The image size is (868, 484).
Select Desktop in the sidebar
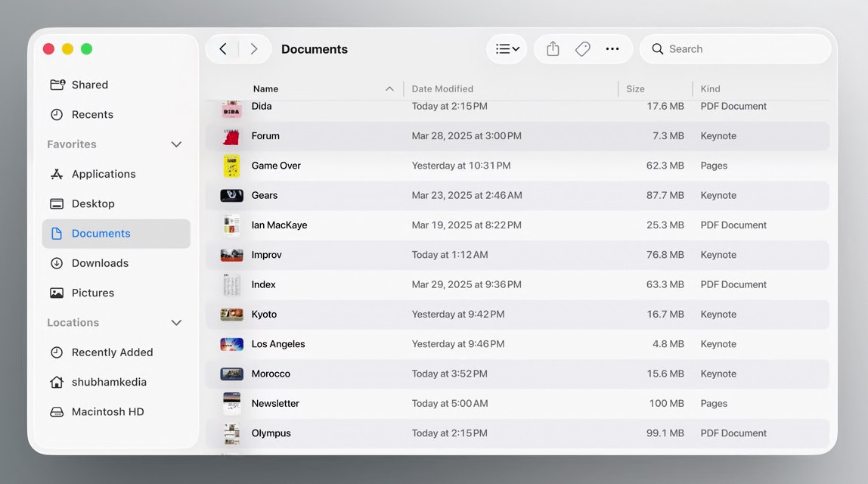tap(116, 203)
